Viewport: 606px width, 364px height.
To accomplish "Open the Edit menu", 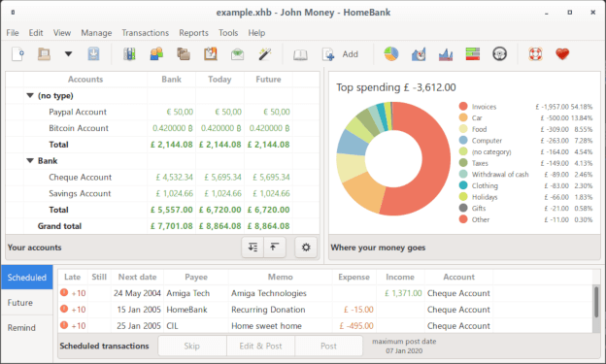I will (36, 33).
